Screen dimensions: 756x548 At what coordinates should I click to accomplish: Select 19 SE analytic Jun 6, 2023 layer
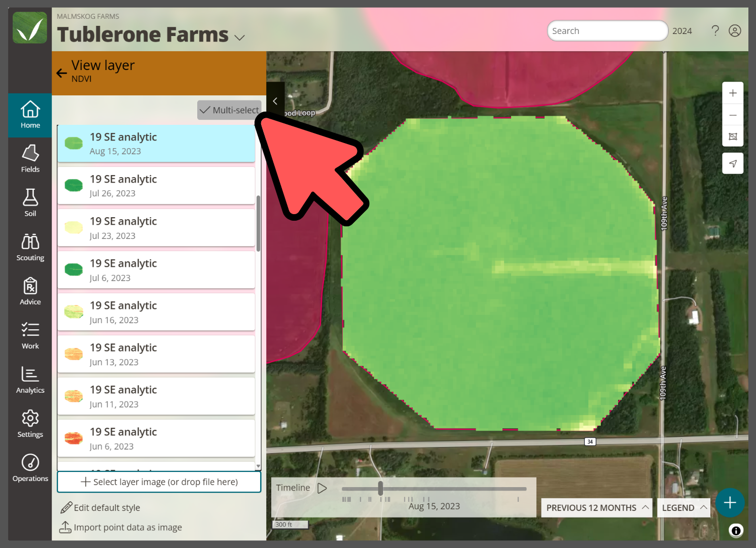[x=156, y=438]
